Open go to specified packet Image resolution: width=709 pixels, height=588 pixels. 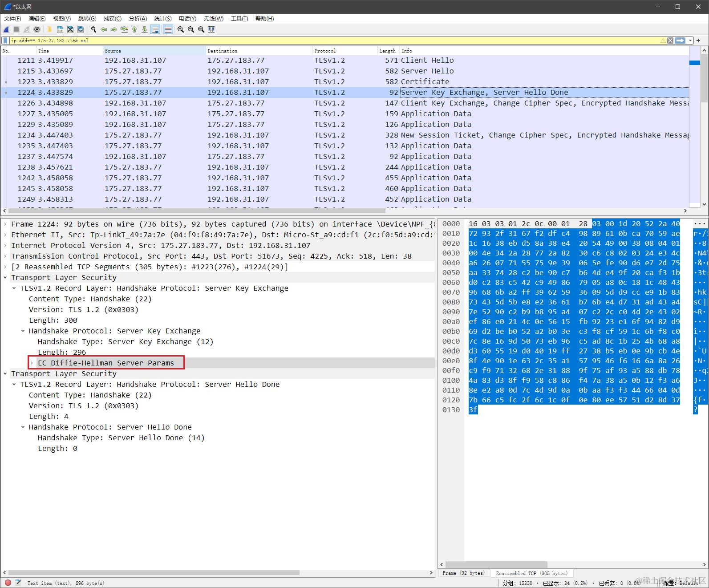point(124,29)
